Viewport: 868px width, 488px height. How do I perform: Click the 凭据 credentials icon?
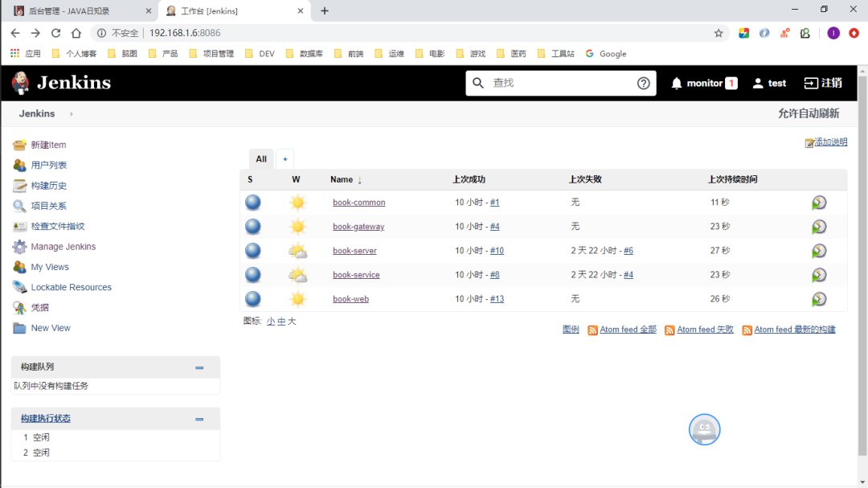(x=19, y=307)
